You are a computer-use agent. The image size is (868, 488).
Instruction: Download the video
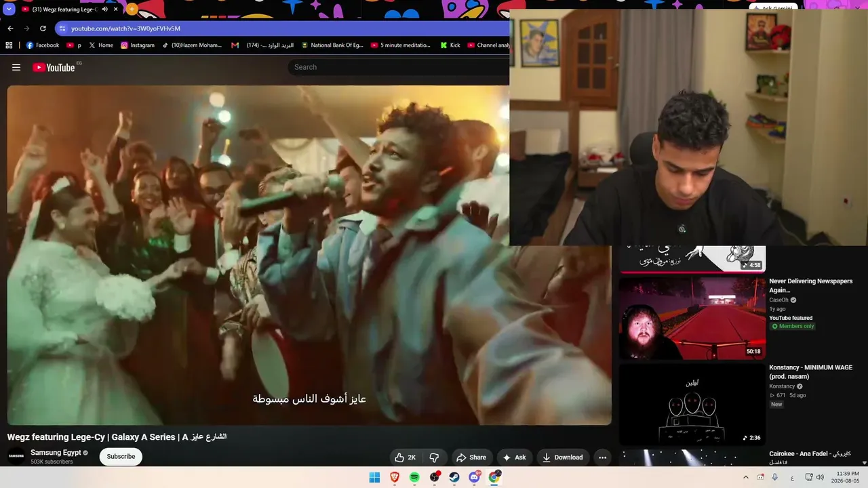click(x=562, y=457)
